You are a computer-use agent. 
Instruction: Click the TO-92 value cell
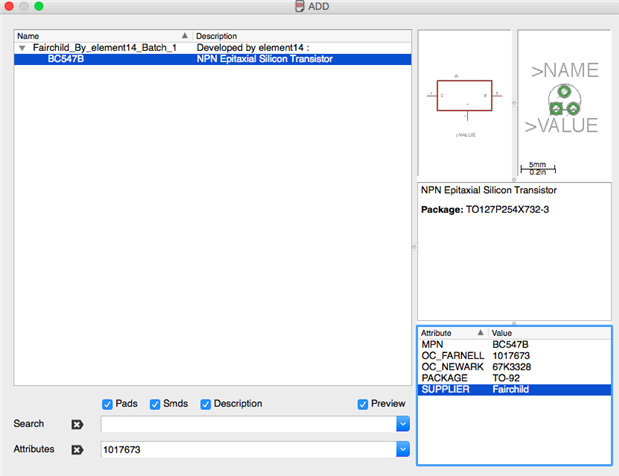[x=506, y=378]
